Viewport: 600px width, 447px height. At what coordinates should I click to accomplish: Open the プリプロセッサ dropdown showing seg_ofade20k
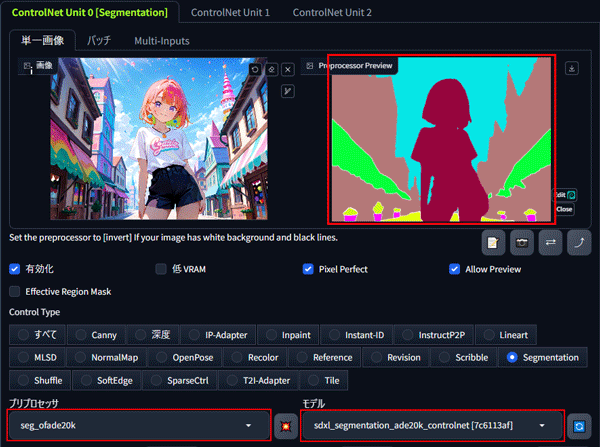[140, 425]
